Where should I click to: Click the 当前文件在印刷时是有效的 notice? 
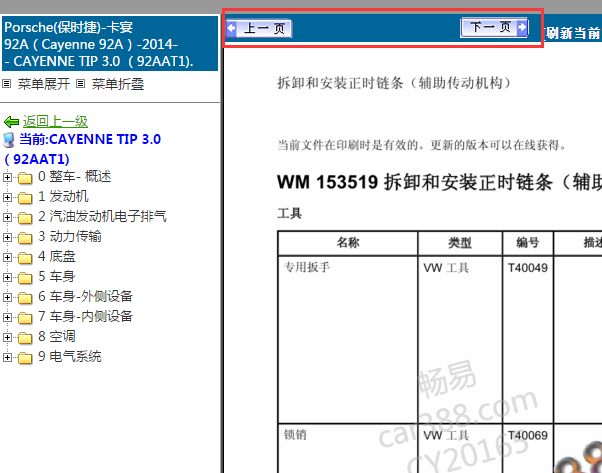(x=422, y=146)
